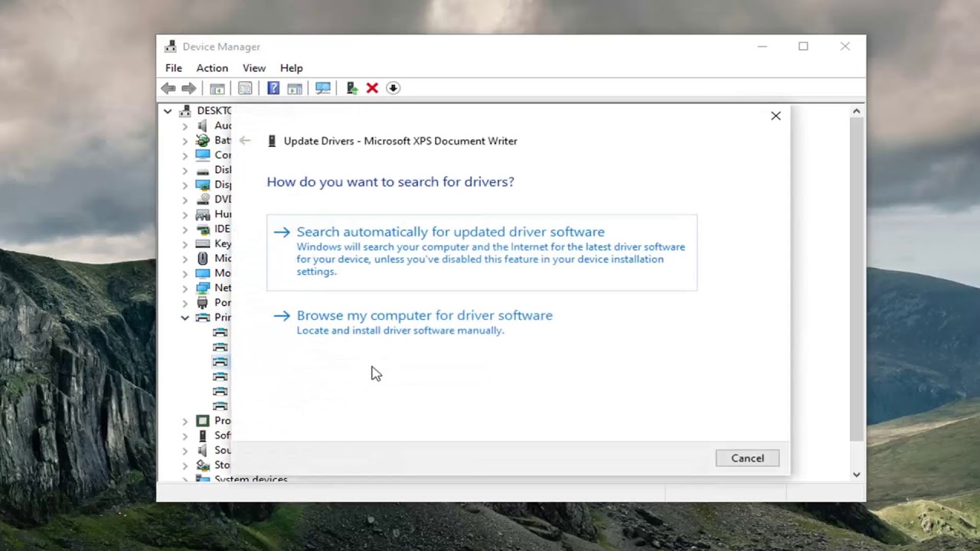Click the Device Manager title bar text
This screenshot has height=551, width=980.
[221, 47]
